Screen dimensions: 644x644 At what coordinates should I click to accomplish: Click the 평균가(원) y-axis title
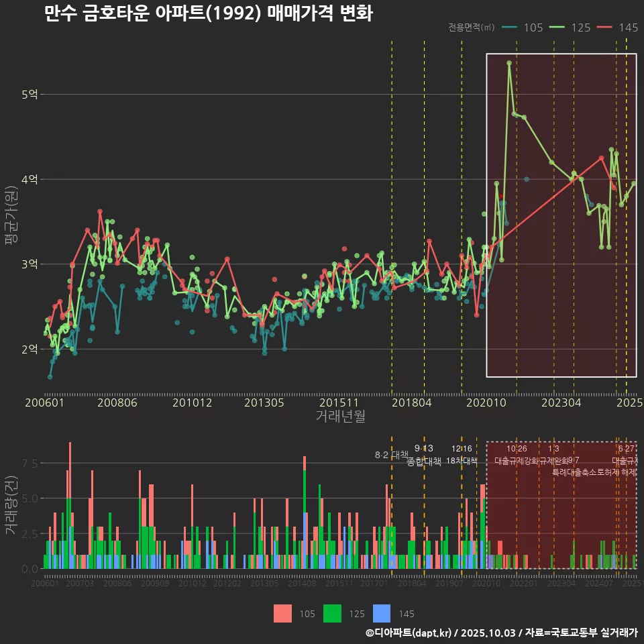pos(11,223)
